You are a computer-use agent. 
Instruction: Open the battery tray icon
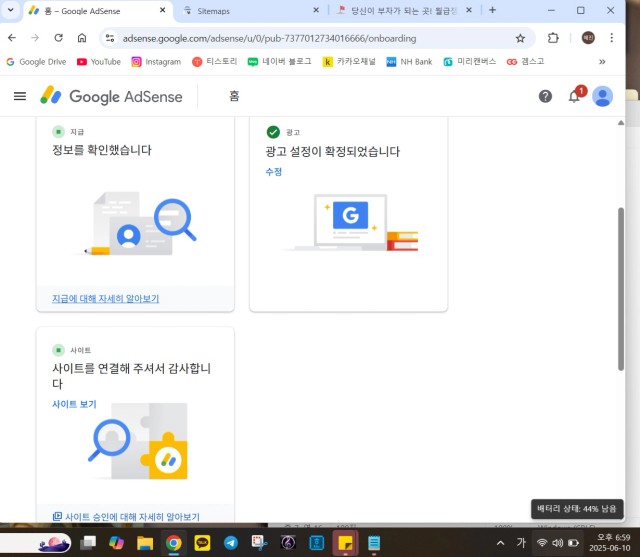tap(573, 543)
